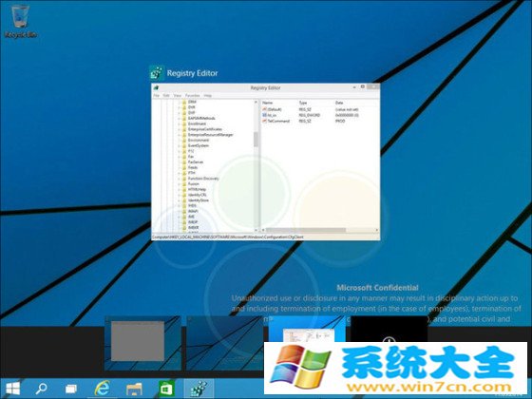Screen dimensions: 532x399
Task: Click the REG_DWORD value's binary icon
Action: [x=265, y=115]
